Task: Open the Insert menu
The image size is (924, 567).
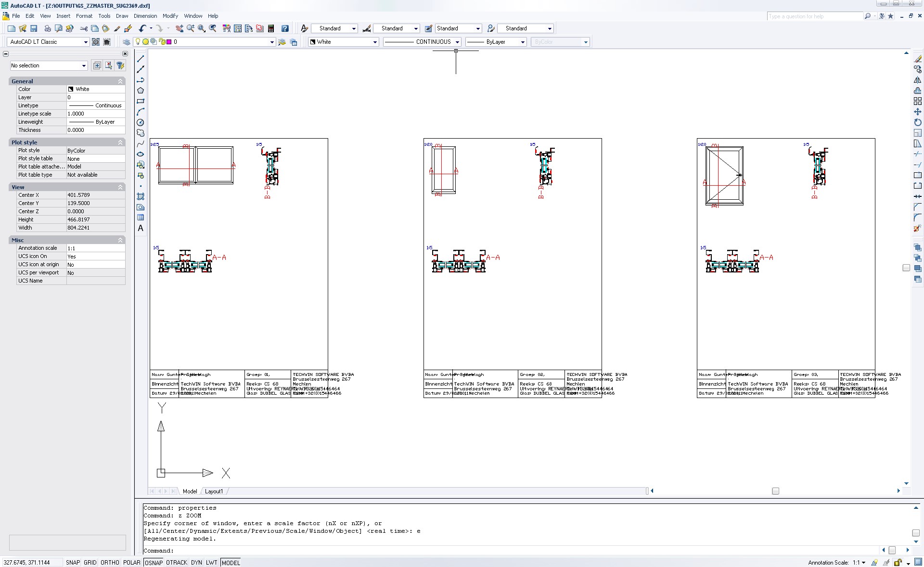Action: [63, 16]
